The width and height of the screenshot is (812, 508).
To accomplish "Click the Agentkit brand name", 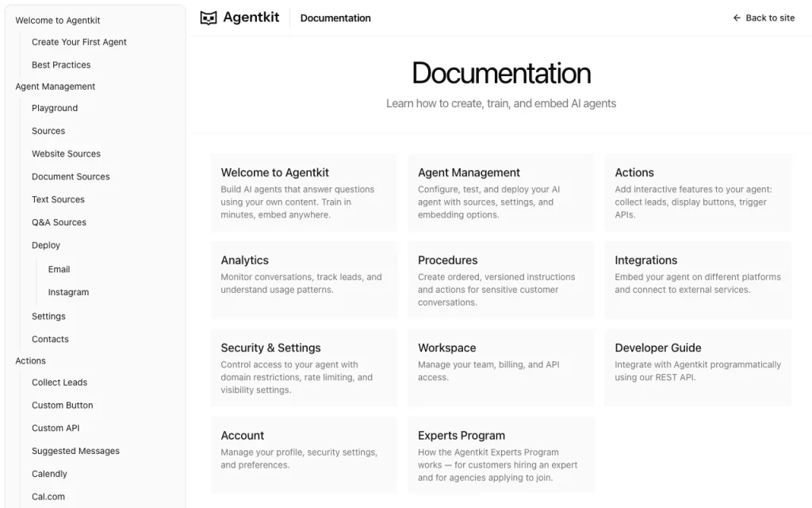I will click(251, 17).
